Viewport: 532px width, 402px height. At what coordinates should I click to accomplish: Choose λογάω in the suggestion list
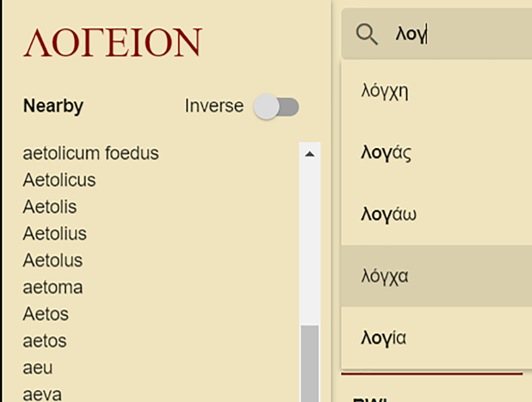coord(388,214)
